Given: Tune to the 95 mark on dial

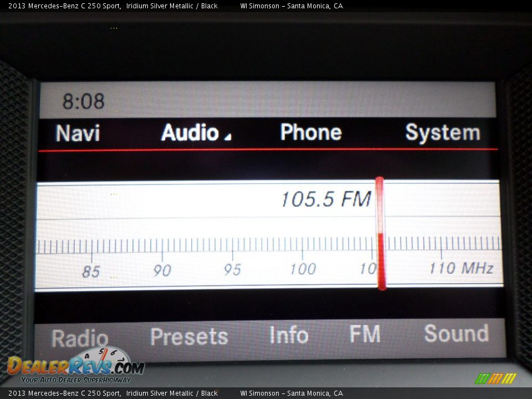Looking at the screenshot, I should point(232,269).
